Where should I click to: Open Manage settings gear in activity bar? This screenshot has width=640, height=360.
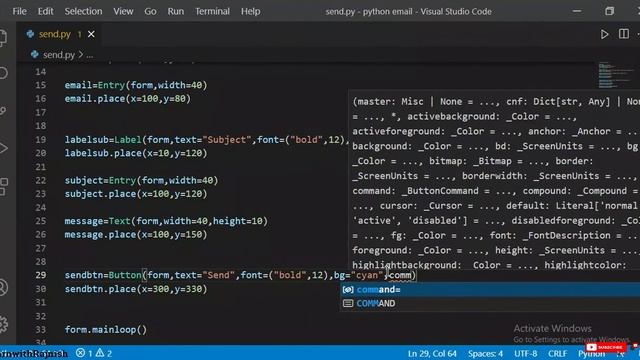coord(3,324)
